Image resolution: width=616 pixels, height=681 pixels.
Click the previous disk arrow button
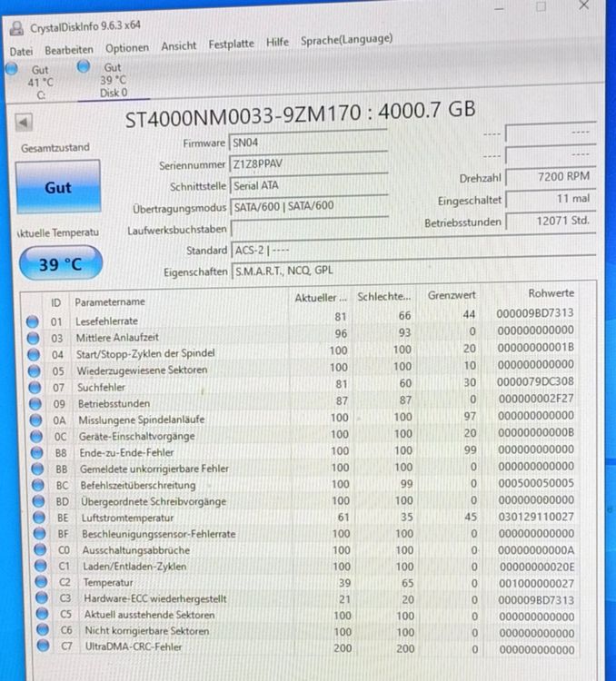(24, 123)
